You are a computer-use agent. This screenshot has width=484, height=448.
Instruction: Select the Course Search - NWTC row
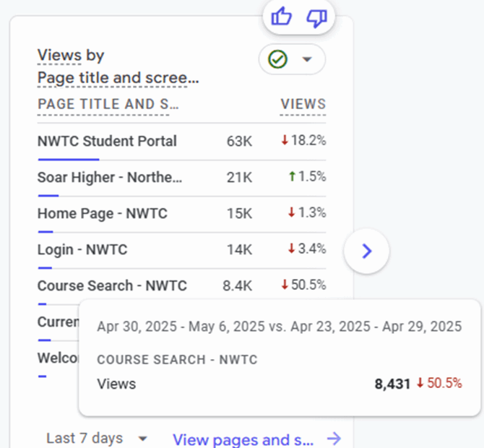point(181,286)
